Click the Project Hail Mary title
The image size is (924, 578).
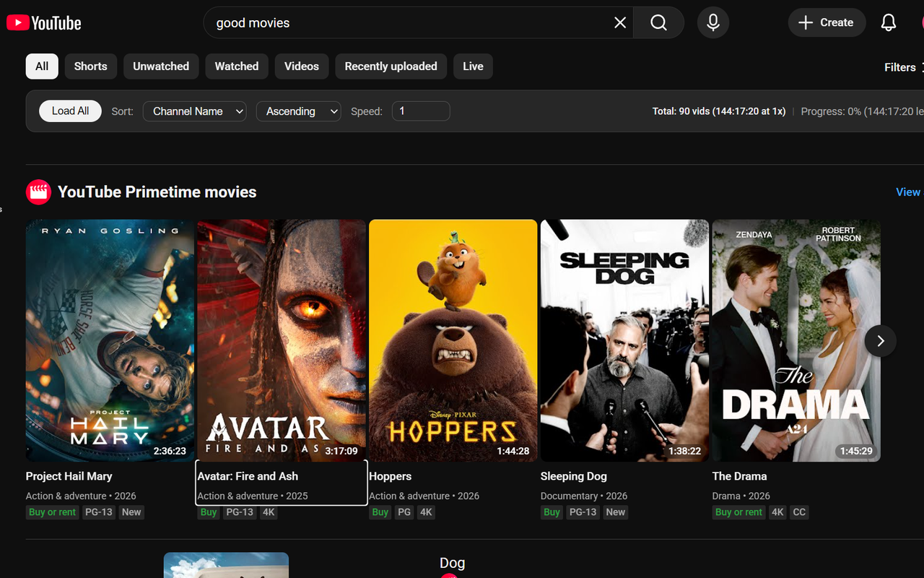69,476
